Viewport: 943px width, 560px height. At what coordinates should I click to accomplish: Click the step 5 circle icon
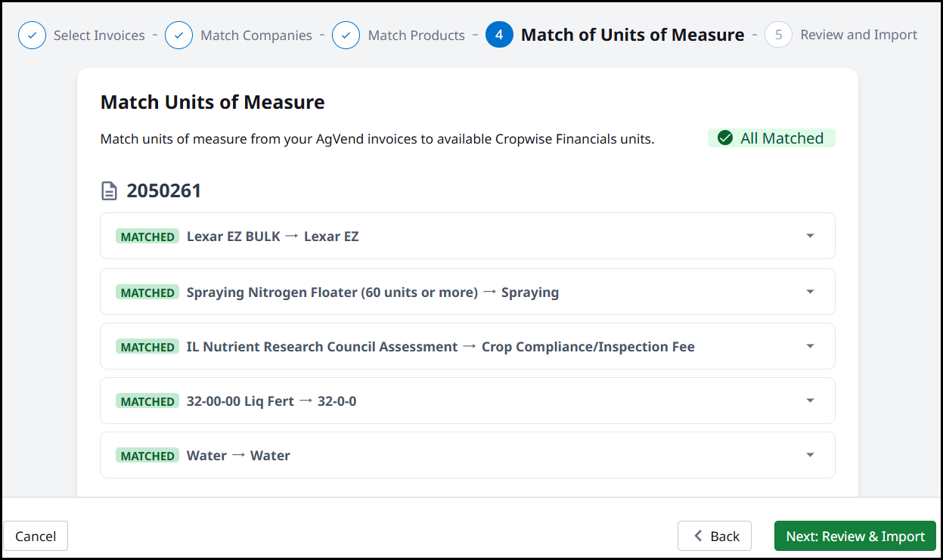point(778,35)
